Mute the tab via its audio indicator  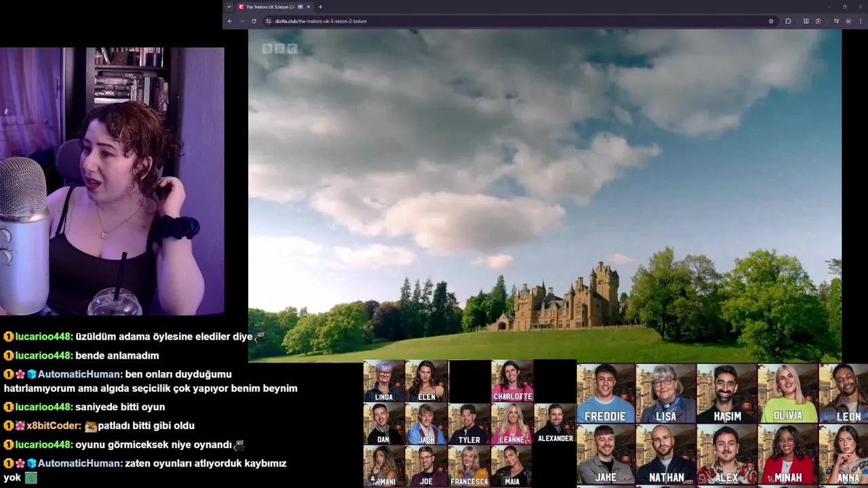[300, 7]
